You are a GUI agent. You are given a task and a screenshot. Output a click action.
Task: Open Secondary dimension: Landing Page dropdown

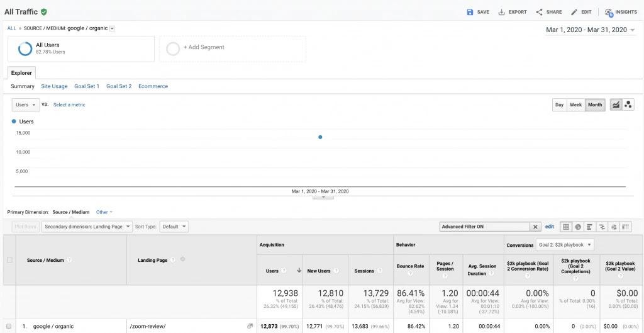pos(87,227)
